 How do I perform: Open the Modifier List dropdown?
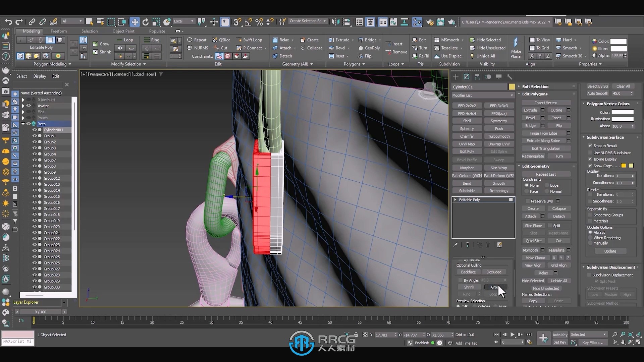pyautogui.click(x=483, y=96)
